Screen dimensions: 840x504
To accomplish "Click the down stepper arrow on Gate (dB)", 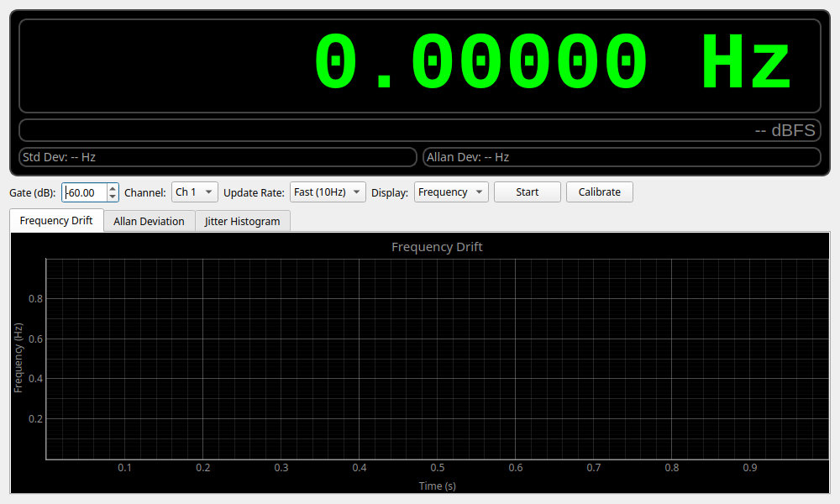I will tap(112, 196).
